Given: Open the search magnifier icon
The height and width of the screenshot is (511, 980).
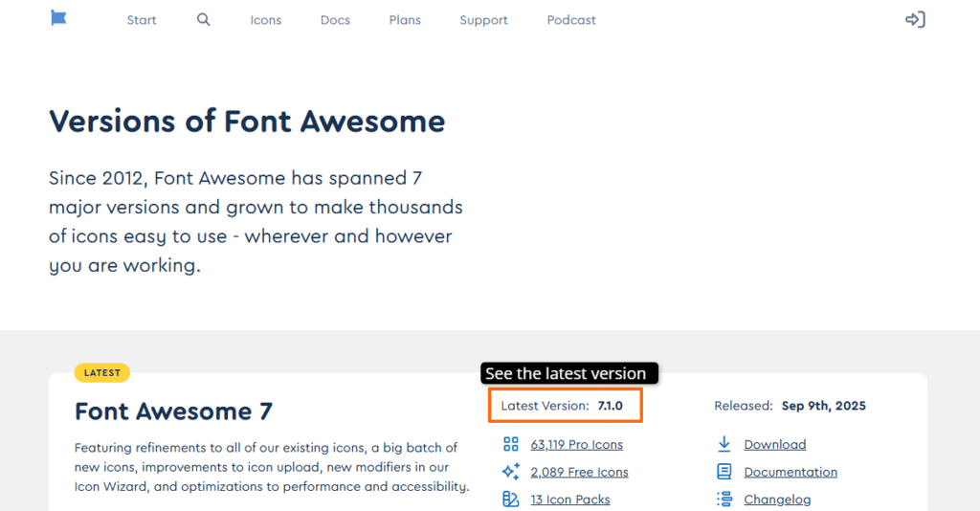Looking at the screenshot, I should click(x=203, y=19).
